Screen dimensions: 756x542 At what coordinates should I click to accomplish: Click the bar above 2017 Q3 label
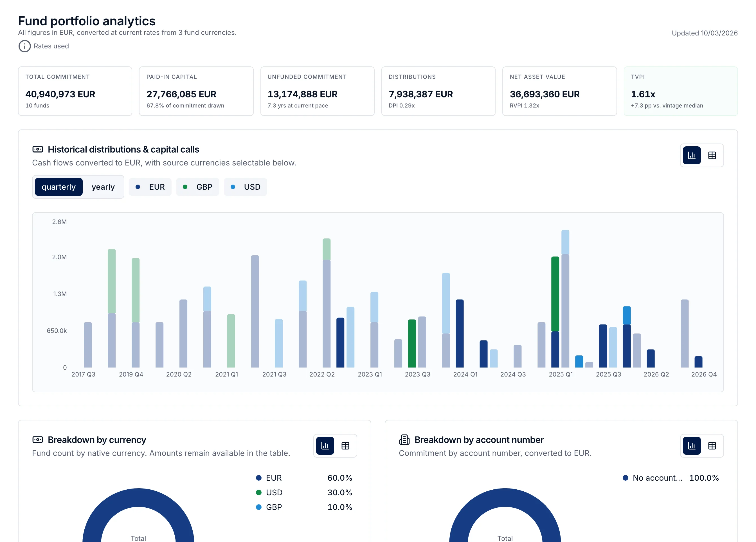tap(88, 345)
